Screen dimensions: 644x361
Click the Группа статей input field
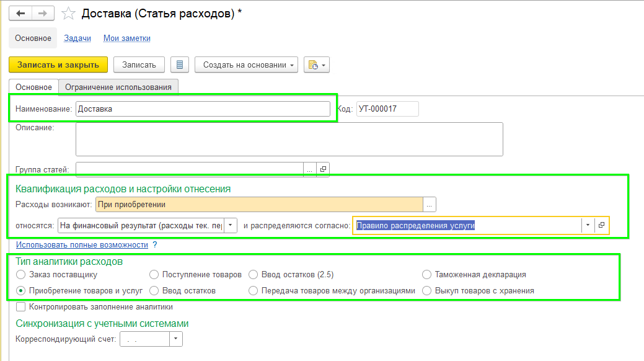190,169
